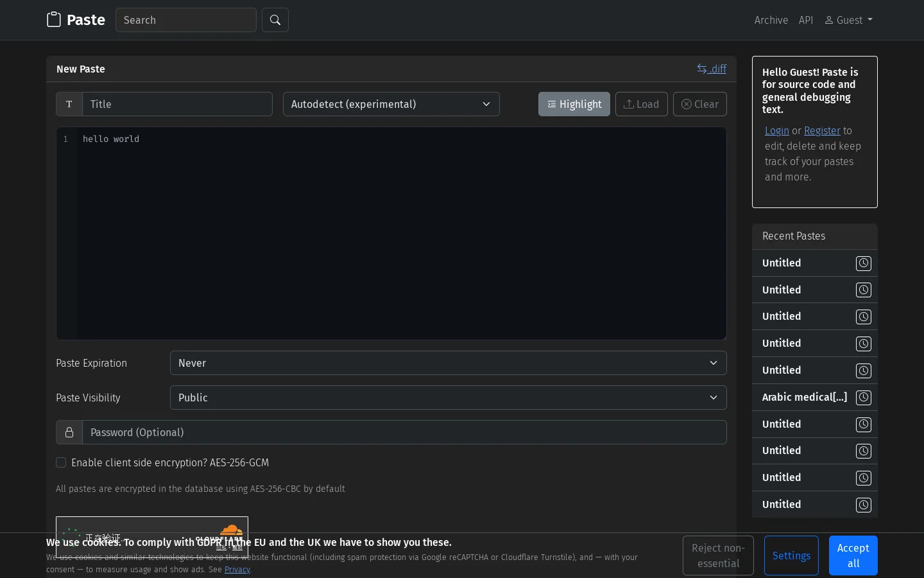Click the Load file button
This screenshot has height=578, width=924.
click(x=642, y=104)
